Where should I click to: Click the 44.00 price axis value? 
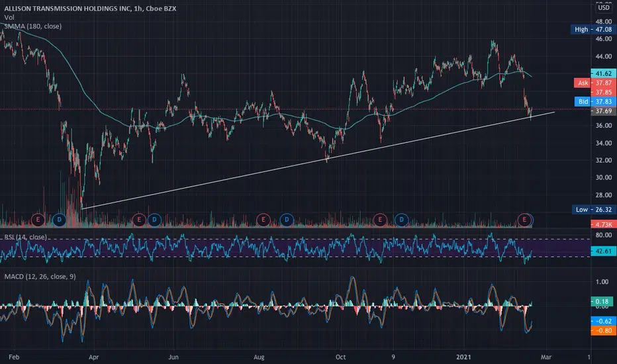(x=604, y=56)
